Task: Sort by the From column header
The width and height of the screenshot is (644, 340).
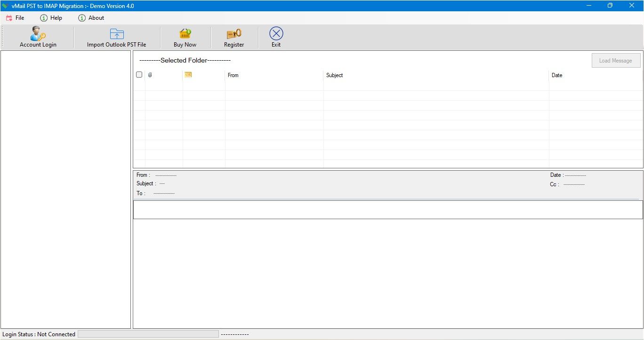Action: [x=274, y=75]
